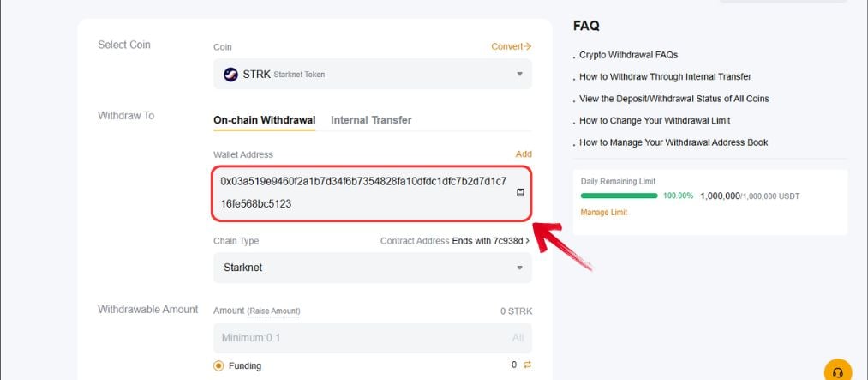Click All in the amount field
Screen dimensions: 868x380
518,338
